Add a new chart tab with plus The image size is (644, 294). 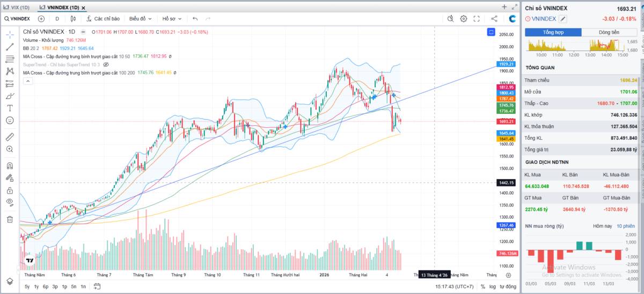pos(504,7)
